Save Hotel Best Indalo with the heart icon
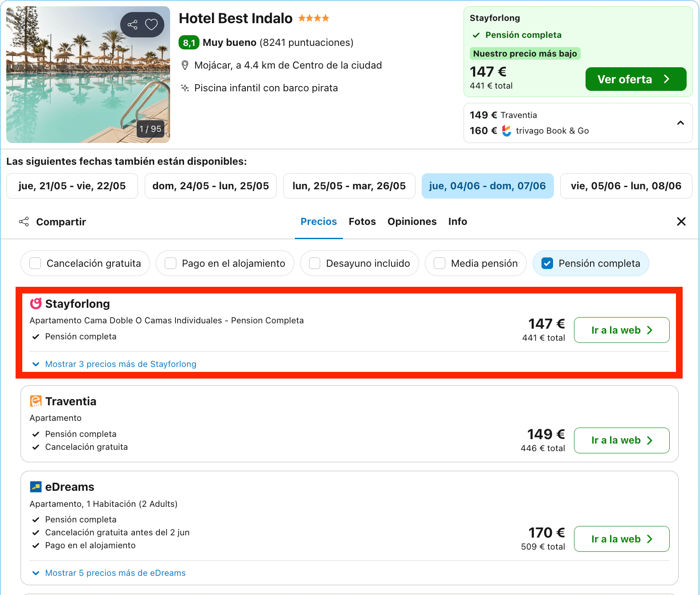This screenshot has height=595, width=700. point(151,24)
